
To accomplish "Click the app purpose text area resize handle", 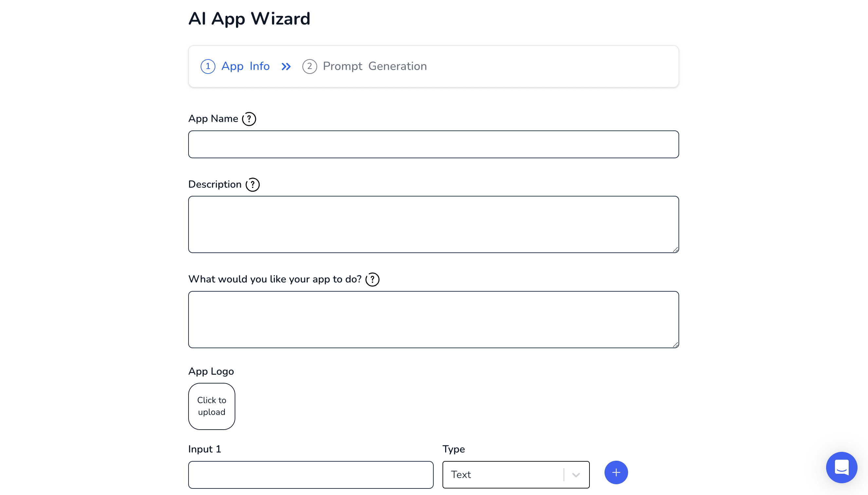I will coord(676,345).
